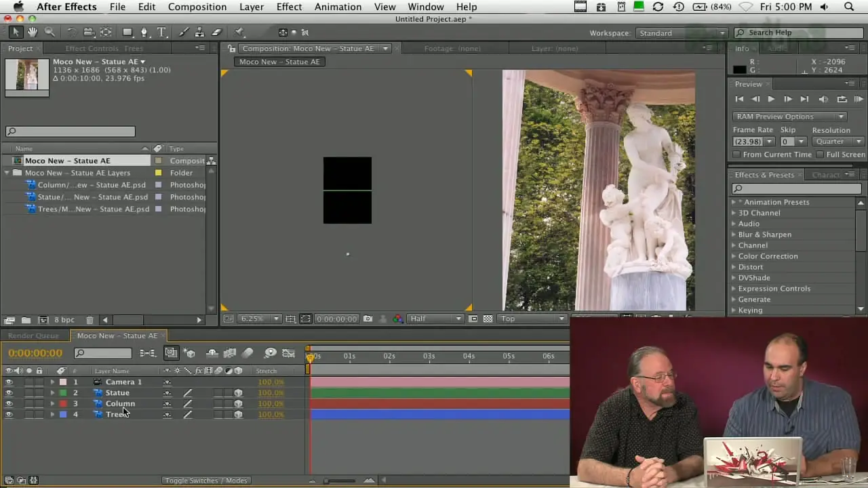Toggle 3D layer switch for Column
The image size is (868, 488).
[238, 403]
